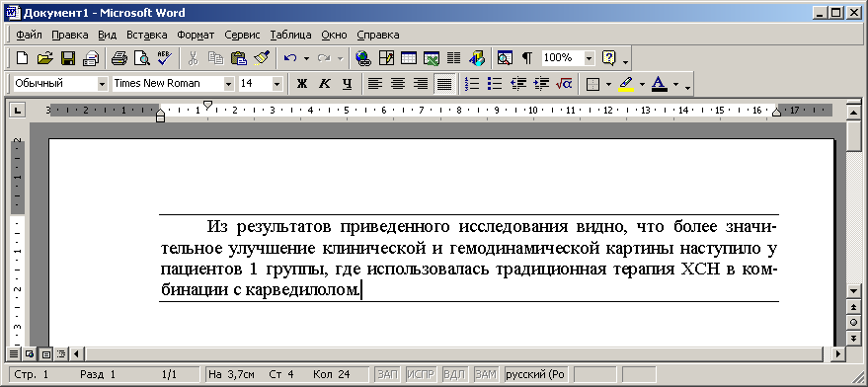Viewport: 868px width, 387px height.
Task: Insert a Microsoft Excel worksheet
Action: 432,57
